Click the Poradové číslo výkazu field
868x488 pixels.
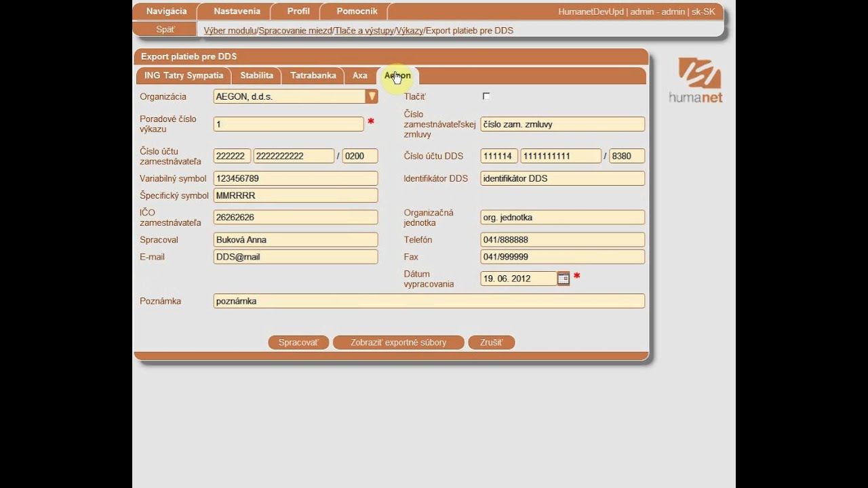[289, 124]
